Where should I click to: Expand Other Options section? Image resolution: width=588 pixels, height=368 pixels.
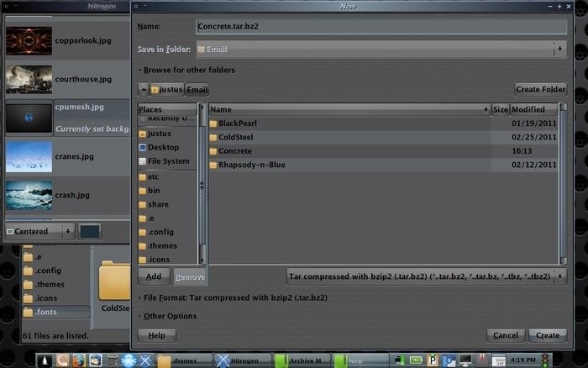167,316
